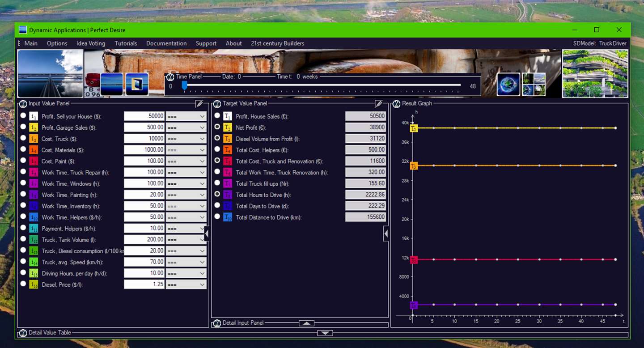Image resolution: width=644 pixels, height=348 pixels.
Task: Open the dropdown for Profit, Garage Sales
Action: (x=186, y=127)
